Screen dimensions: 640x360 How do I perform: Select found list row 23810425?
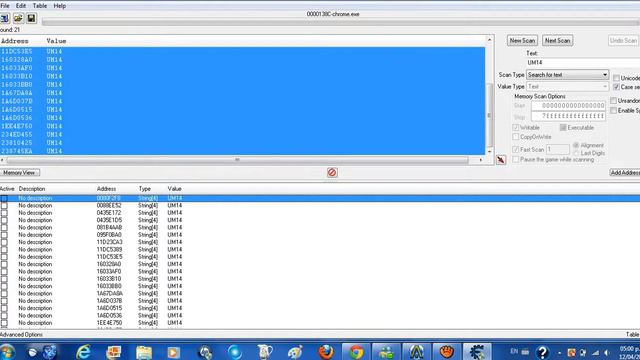tap(242, 143)
